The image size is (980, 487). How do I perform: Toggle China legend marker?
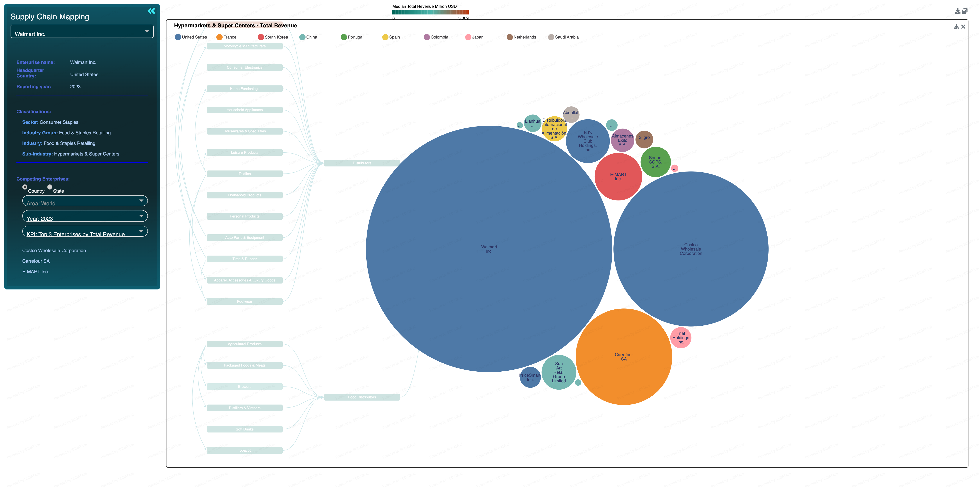(x=302, y=37)
